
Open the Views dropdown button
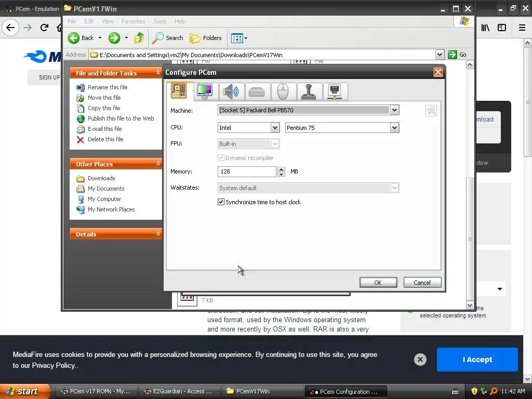click(239, 38)
